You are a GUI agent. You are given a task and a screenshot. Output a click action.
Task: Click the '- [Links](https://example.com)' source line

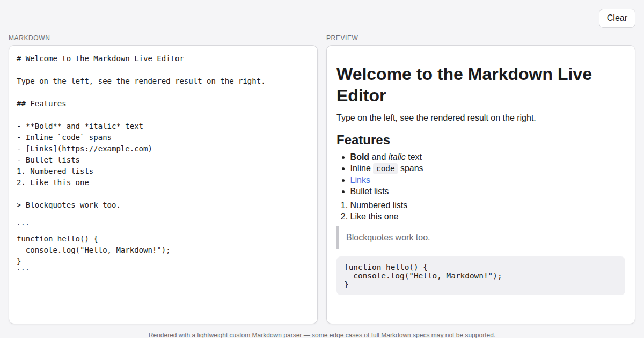[84, 149]
